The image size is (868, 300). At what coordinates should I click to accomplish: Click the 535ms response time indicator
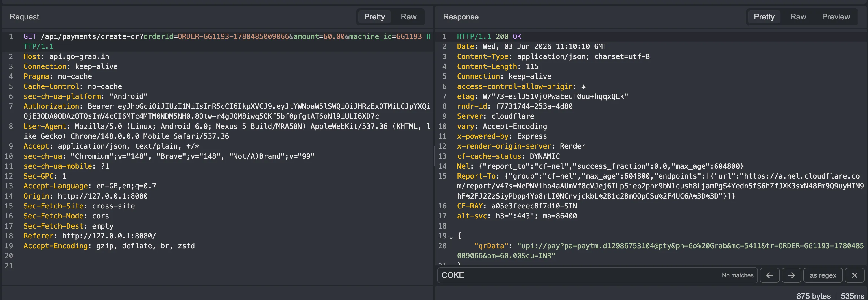pos(852,296)
